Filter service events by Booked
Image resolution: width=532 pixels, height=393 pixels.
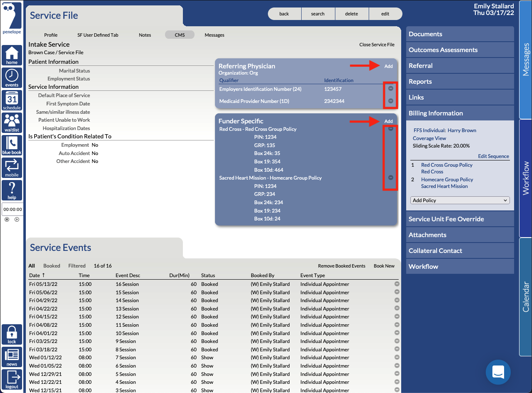click(52, 266)
